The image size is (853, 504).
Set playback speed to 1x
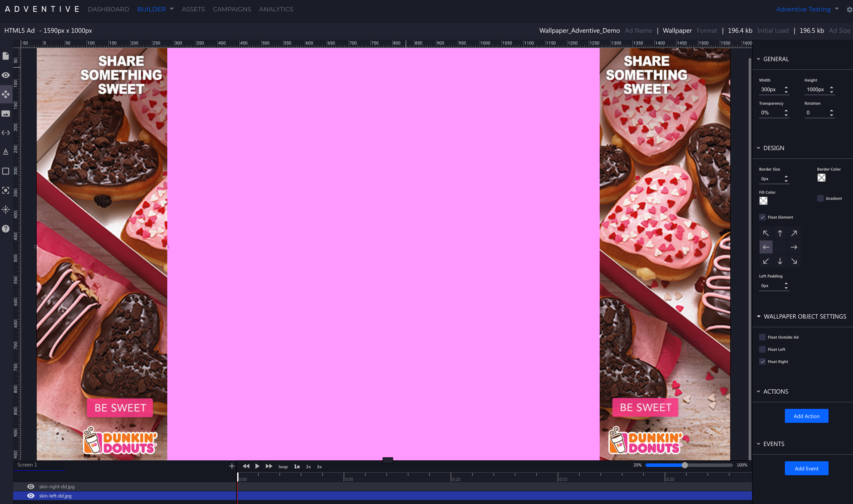(x=297, y=467)
